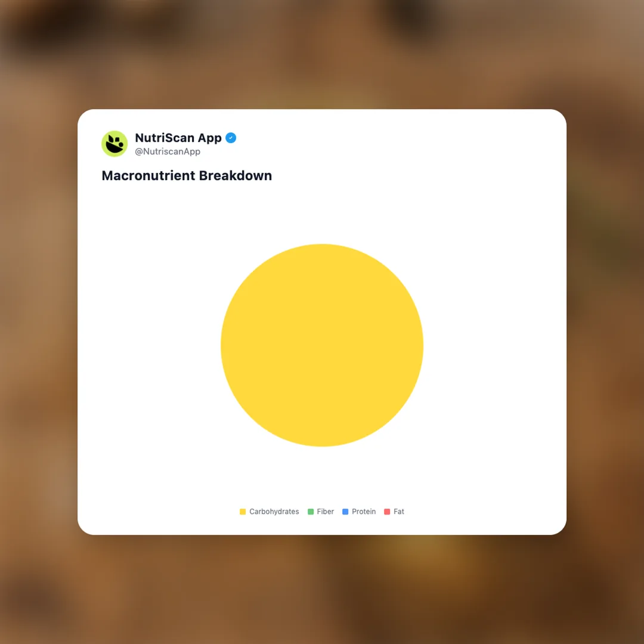This screenshot has width=644, height=644.
Task: Click the @ symbol in the NutriscanApp handle
Action: pos(139,151)
